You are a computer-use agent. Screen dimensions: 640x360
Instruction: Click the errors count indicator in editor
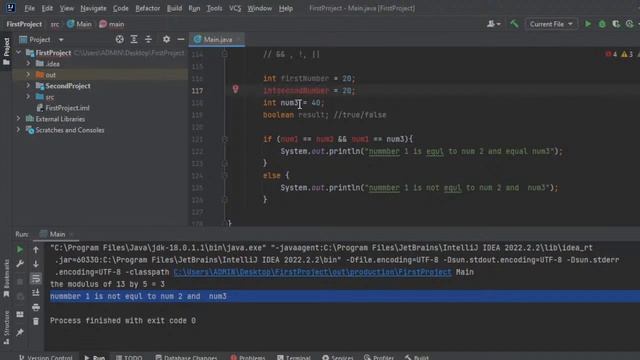611,54
